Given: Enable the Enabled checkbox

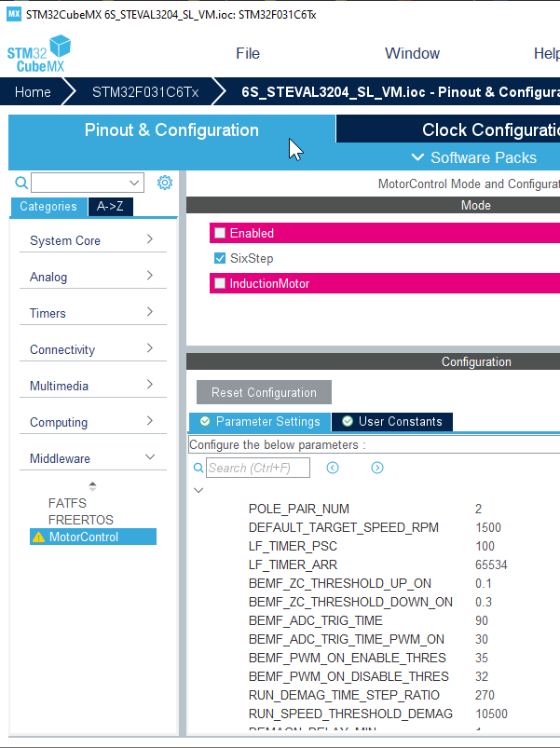Looking at the screenshot, I should click(x=220, y=233).
